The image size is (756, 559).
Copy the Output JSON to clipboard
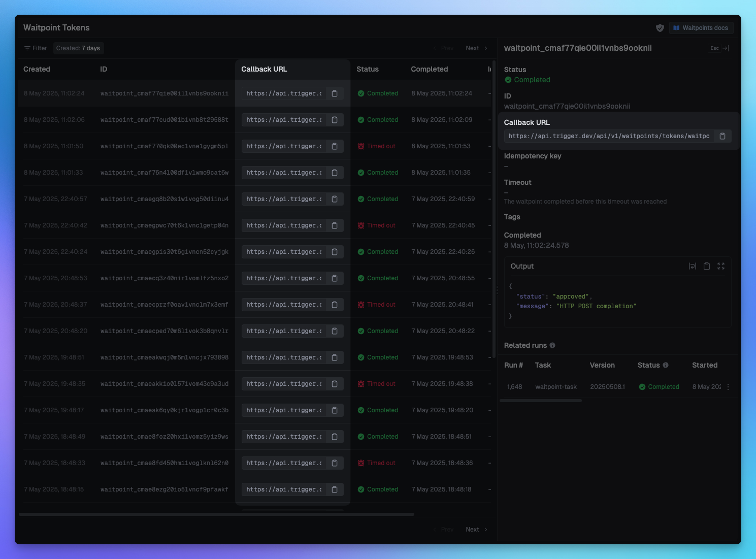(706, 266)
